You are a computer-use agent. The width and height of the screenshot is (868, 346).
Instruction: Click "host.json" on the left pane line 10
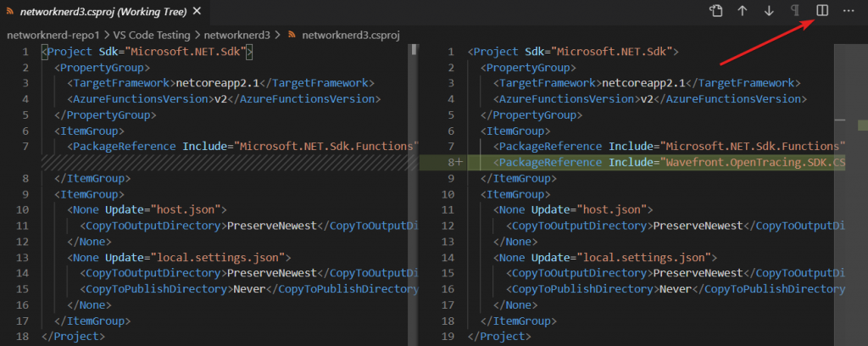coord(187,209)
